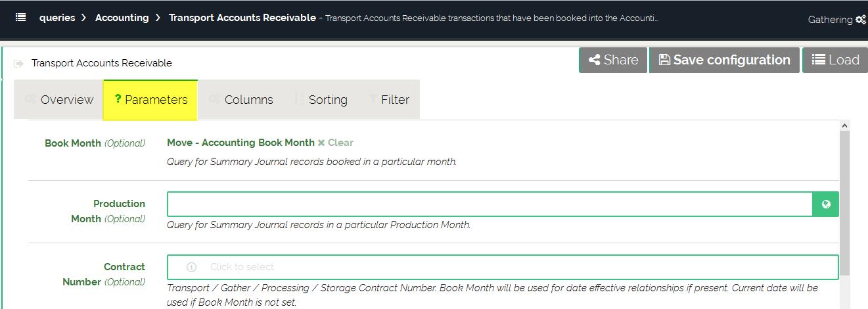
Task: Navigate to queries breadcrumb
Action: (x=57, y=18)
